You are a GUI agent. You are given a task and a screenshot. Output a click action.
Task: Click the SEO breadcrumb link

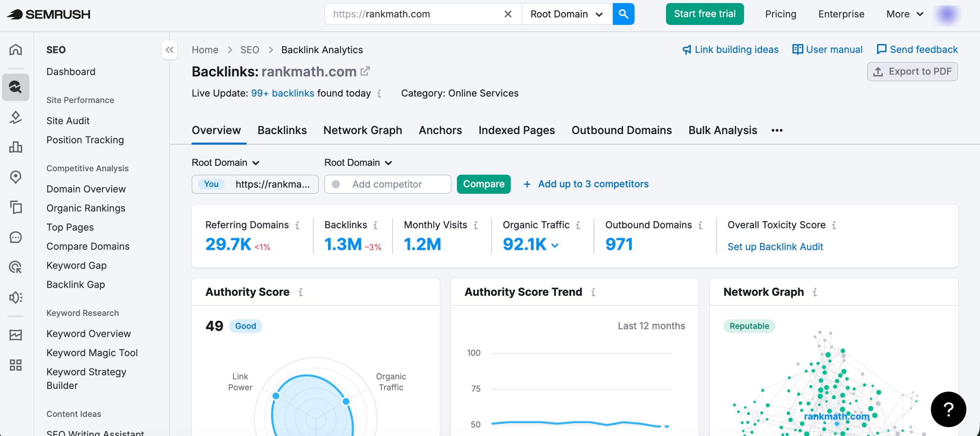point(250,50)
